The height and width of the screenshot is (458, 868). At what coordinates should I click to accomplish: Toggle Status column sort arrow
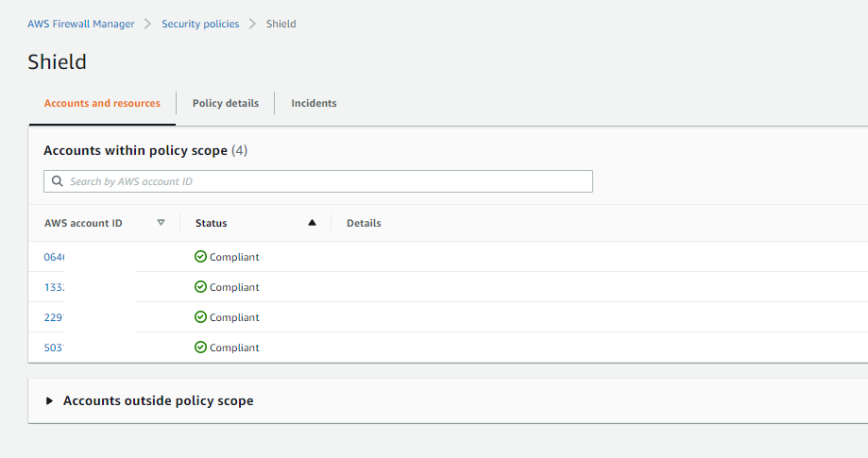tap(313, 222)
